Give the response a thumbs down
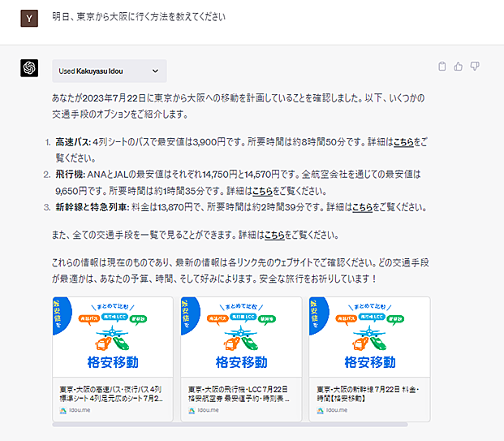Image resolution: width=504 pixels, height=441 pixels. click(475, 67)
